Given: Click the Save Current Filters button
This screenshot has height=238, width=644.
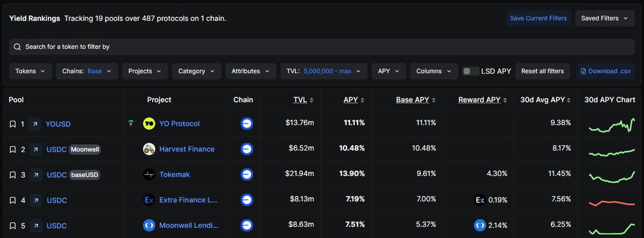Looking at the screenshot, I should (x=538, y=18).
